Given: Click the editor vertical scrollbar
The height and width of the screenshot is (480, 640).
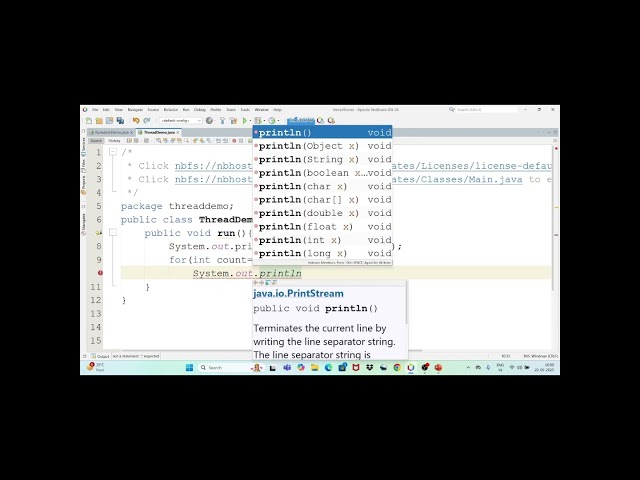Looking at the screenshot, I should click(x=553, y=218).
